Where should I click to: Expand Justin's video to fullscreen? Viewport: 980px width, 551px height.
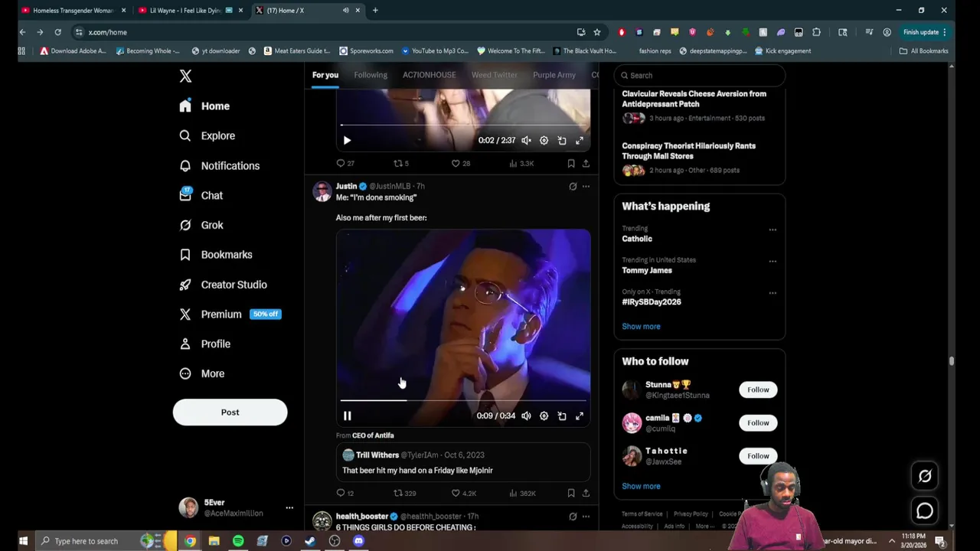click(x=580, y=416)
